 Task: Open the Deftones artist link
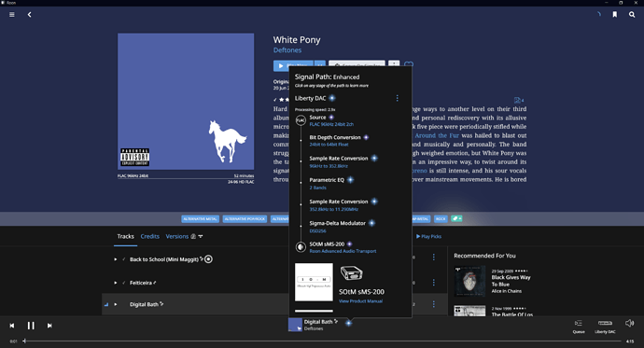click(287, 50)
